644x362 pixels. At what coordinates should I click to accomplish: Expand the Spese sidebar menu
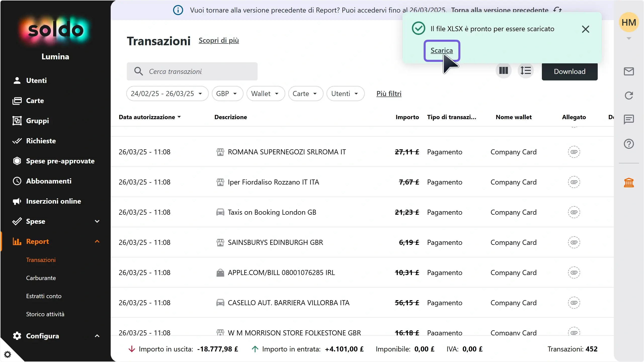[x=97, y=221]
